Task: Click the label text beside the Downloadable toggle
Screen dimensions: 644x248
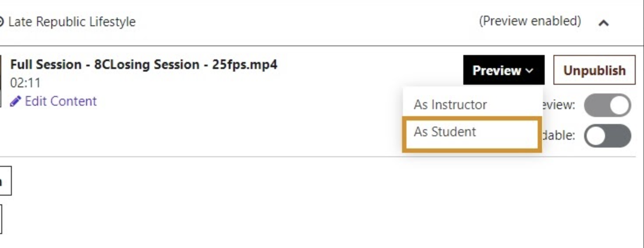Action: point(559,135)
